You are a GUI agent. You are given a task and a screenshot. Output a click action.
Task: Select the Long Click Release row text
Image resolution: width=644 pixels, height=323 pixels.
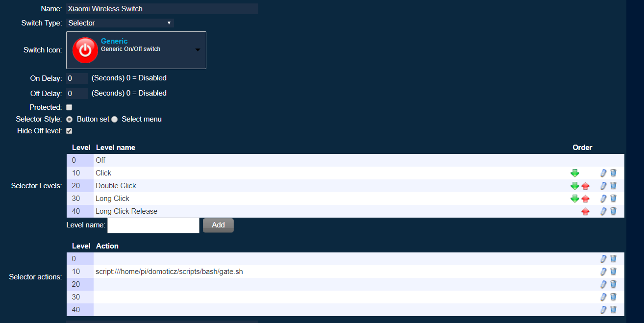tap(126, 211)
